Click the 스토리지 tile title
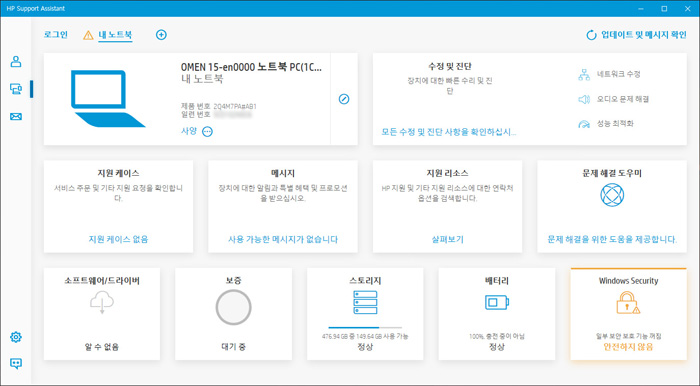 click(x=365, y=281)
